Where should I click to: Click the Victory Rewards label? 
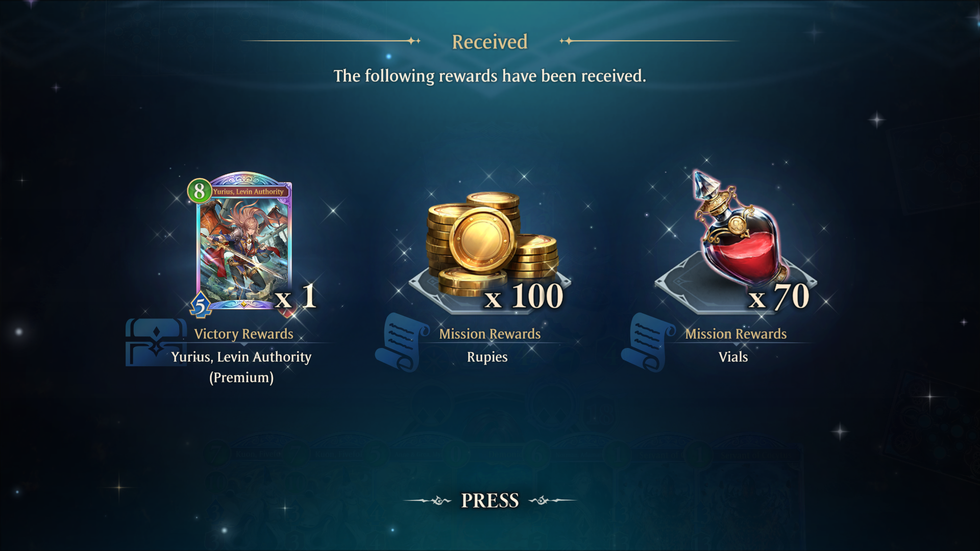coord(243,334)
